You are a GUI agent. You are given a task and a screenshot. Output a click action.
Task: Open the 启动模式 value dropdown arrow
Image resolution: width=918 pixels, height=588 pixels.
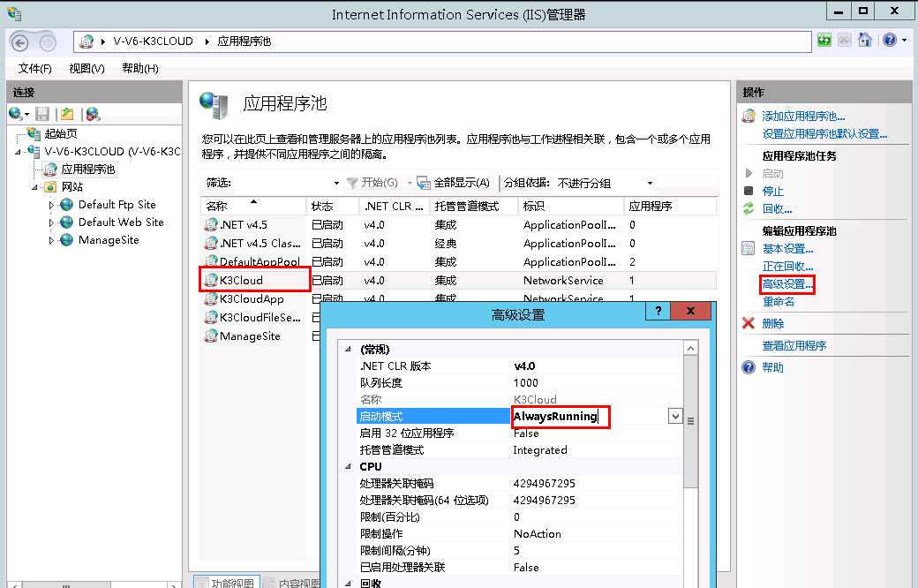point(675,417)
